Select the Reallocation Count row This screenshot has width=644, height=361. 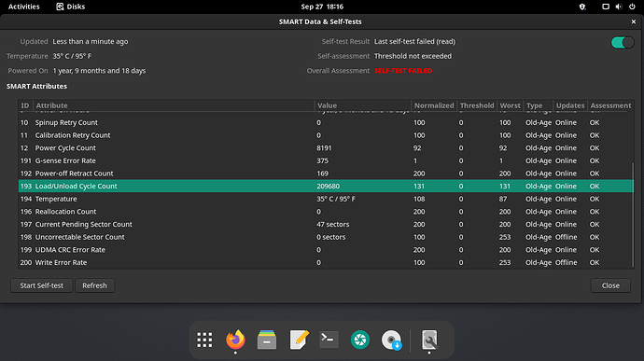coord(326,212)
